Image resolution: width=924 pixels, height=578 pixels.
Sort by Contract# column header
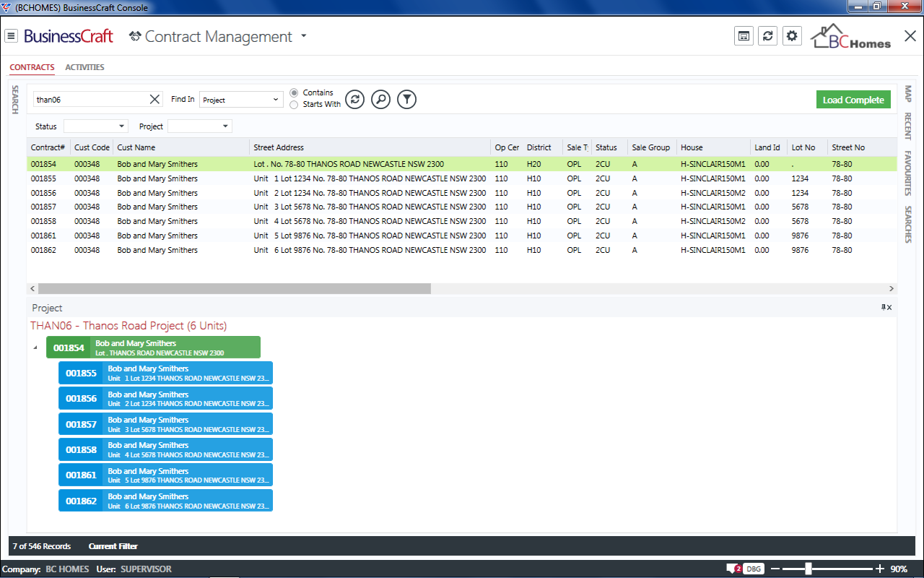[x=48, y=147]
